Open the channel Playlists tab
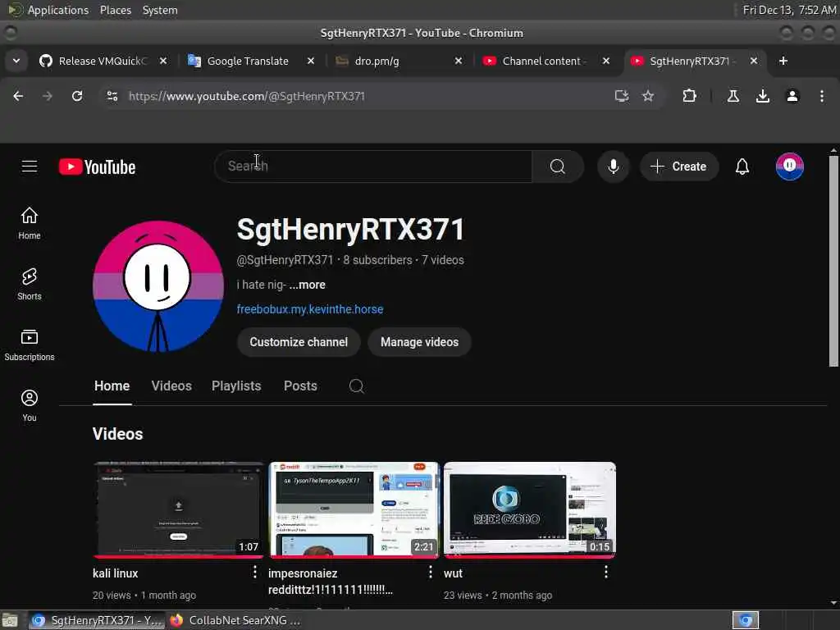This screenshot has width=840, height=630. [x=236, y=386]
